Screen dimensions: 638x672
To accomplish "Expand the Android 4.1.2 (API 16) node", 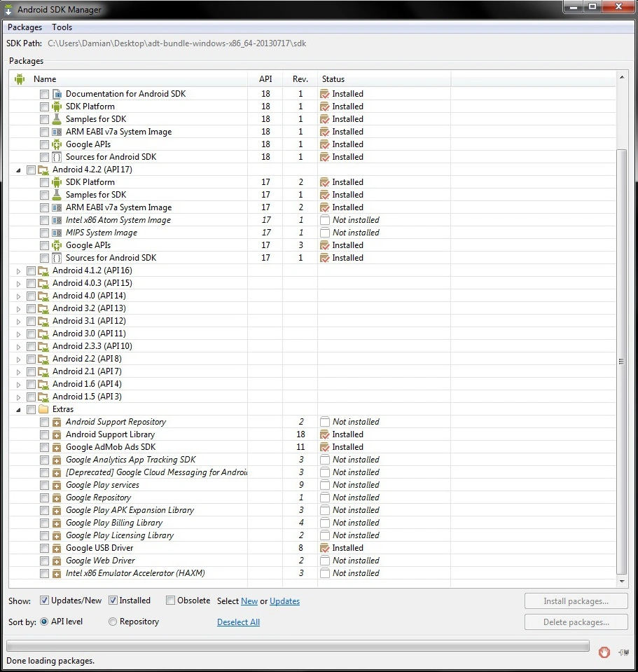I will point(17,270).
